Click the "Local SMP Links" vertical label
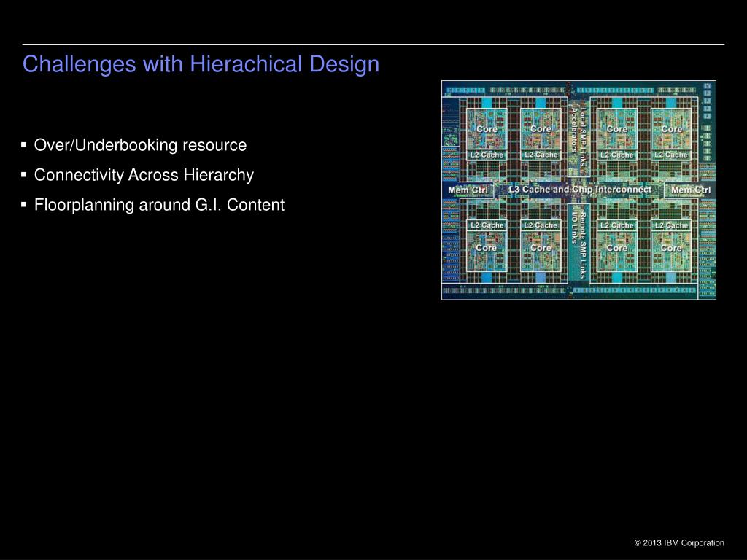 tap(583, 136)
